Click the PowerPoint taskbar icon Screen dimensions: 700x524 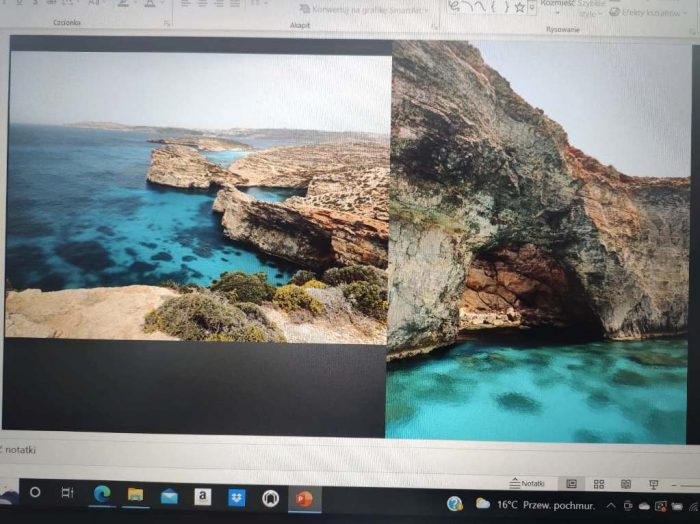[x=304, y=499]
